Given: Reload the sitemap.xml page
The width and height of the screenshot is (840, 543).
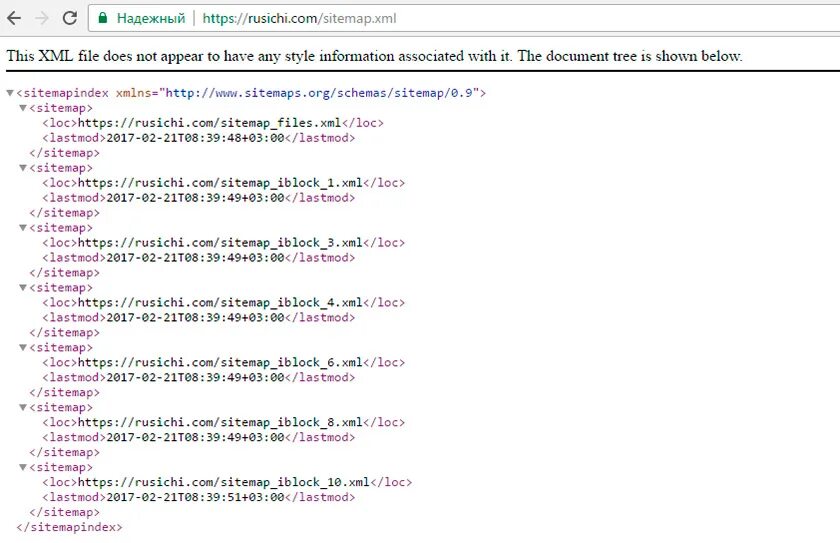Looking at the screenshot, I should (x=70, y=18).
